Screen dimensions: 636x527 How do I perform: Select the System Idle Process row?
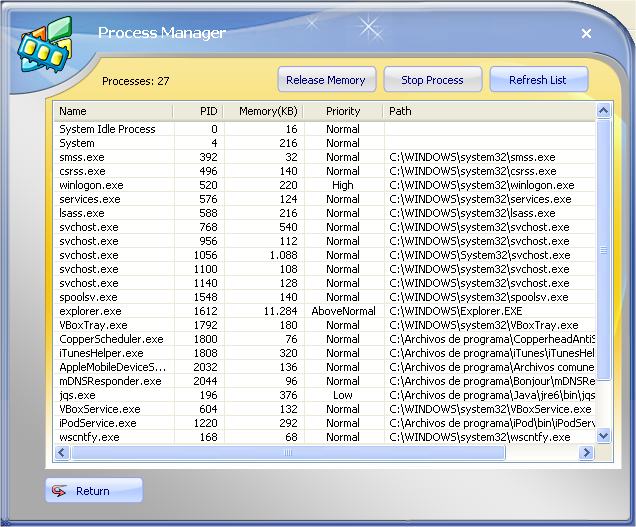pyautogui.click(x=324, y=129)
